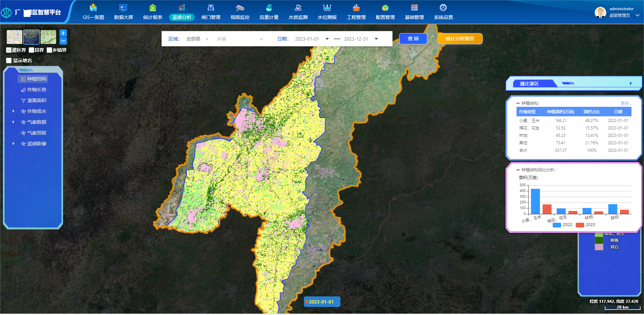
Task: Select the satellite imagery basemap thumbnail
Action: tap(31, 37)
